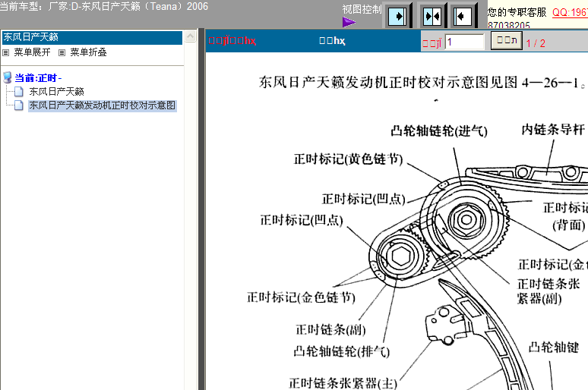Open 东风日产天籁发动机正时校对示意图 tree item
Viewport: 588px width, 390px height.
103,105
